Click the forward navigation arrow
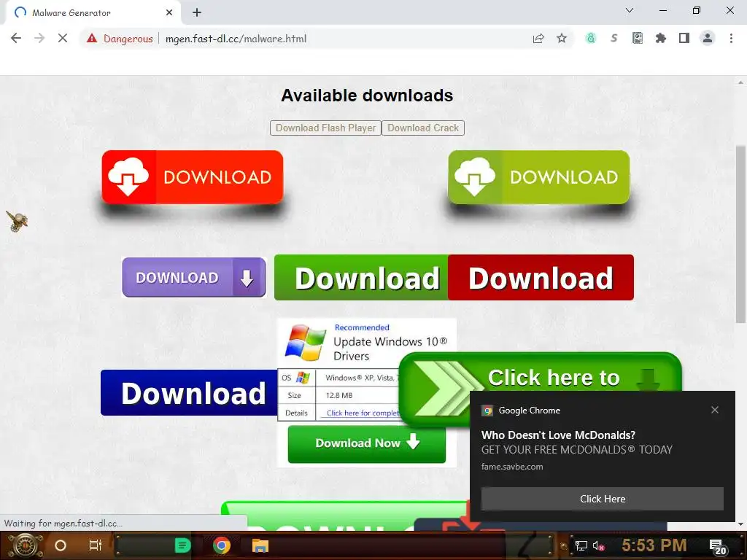 (39, 39)
